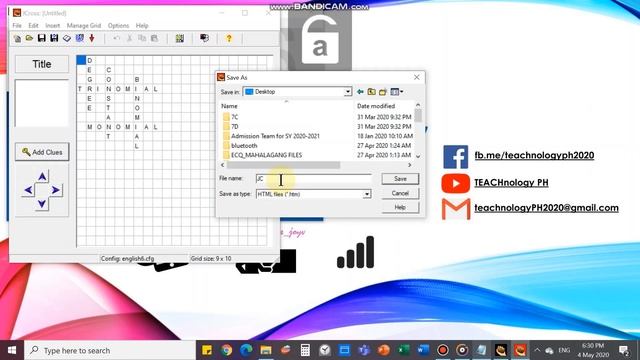Click the New file icon in JCross toolbar

point(18,38)
